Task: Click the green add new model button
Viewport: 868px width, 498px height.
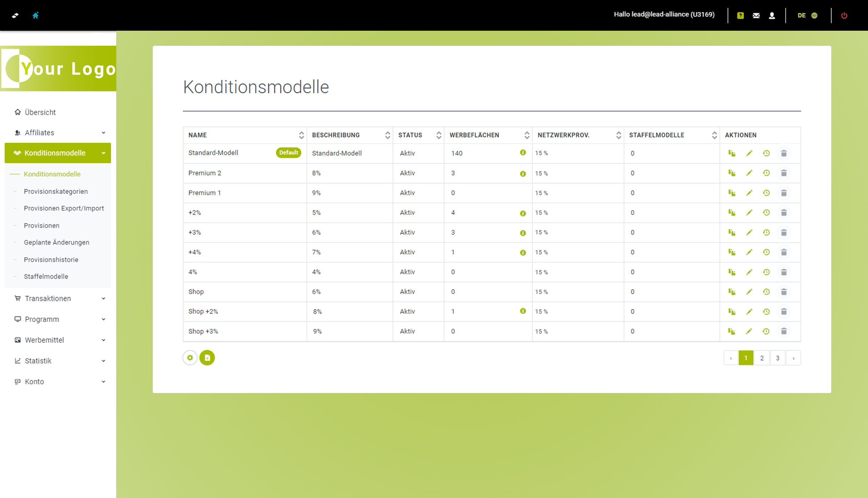Action: [x=207, y=358]
